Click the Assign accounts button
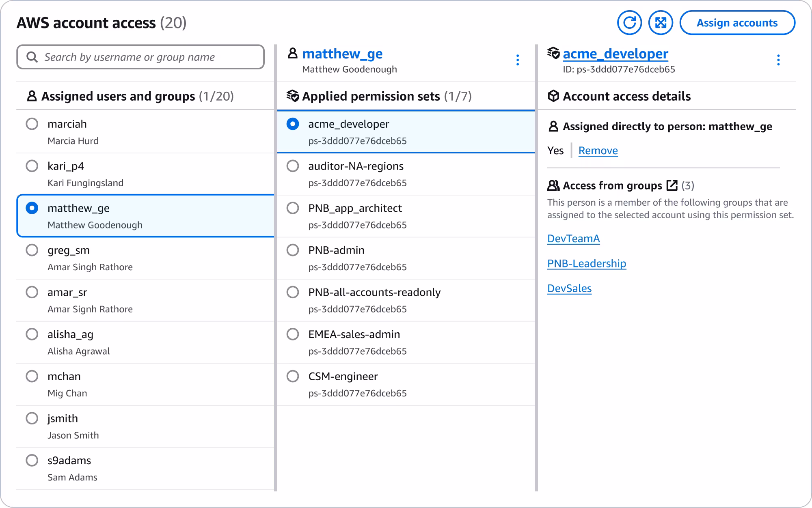 [x=737, y=23]
